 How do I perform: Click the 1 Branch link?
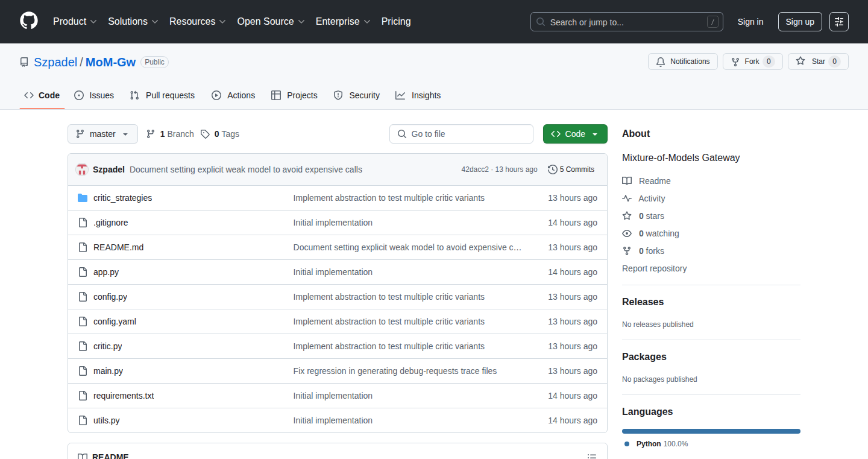pos(170,134)
